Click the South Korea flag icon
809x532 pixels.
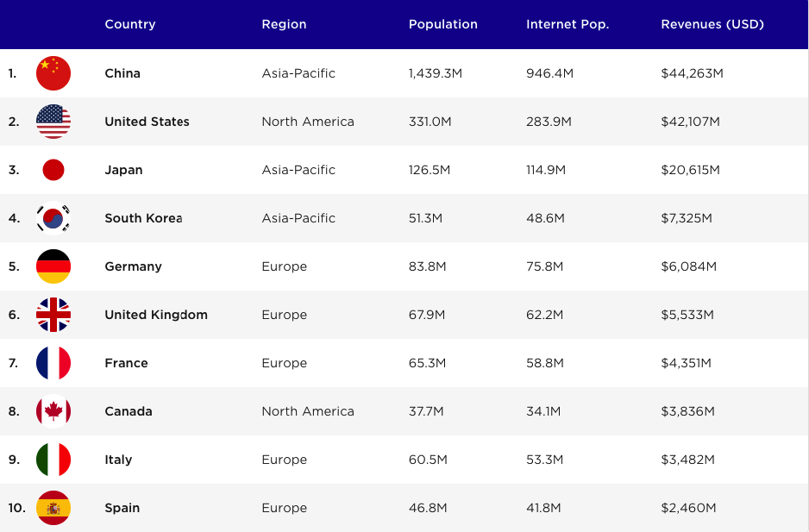coord(53,218)
